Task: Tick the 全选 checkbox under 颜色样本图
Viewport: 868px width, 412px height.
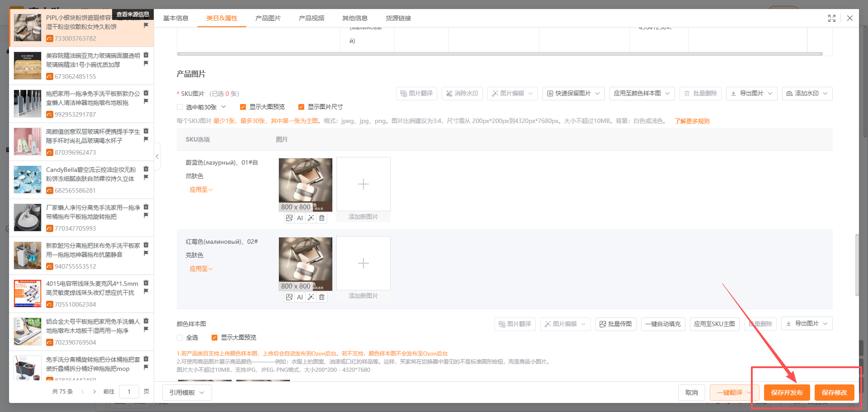Action: click(x=180, y=338)
